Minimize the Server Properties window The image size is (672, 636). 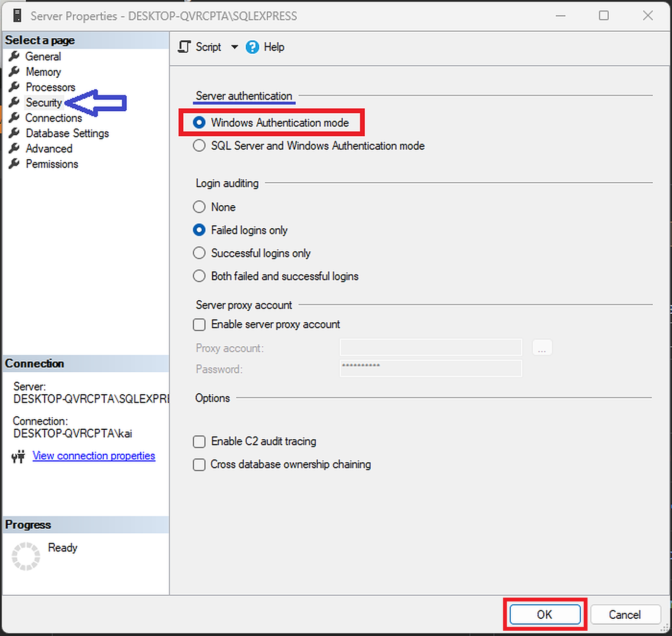pyautogui.click(x=560, y=15)
